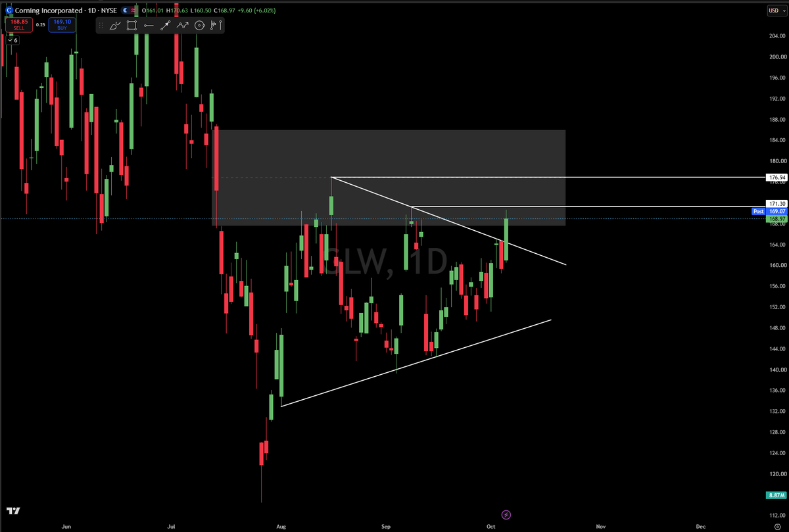Screen dimensions: 789x532
Task: Click the 200.00 price axis label
Action: 777,57
